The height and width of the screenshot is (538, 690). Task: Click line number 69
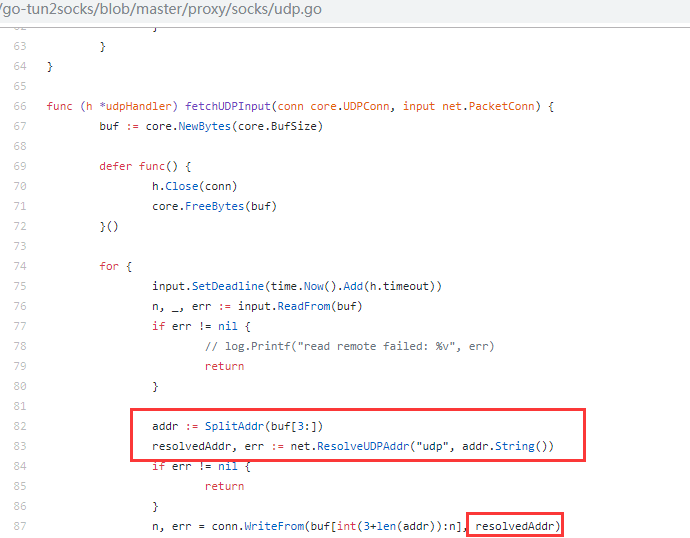tap(20, 166)
